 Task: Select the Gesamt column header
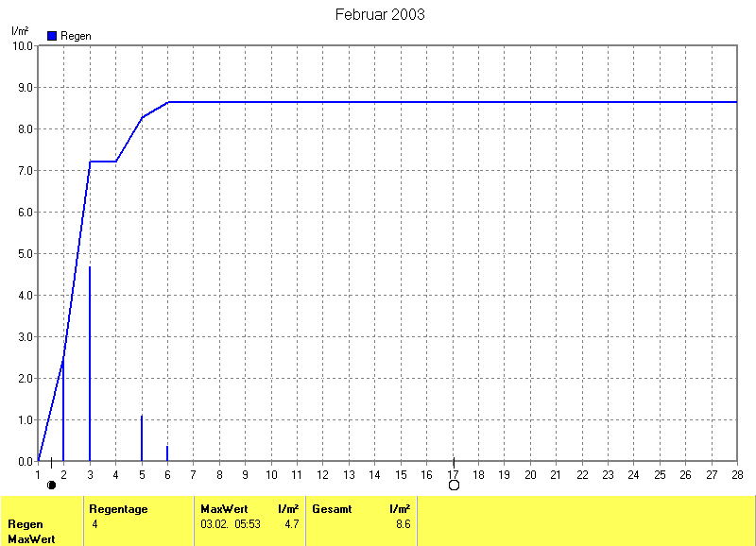point(332,509)
